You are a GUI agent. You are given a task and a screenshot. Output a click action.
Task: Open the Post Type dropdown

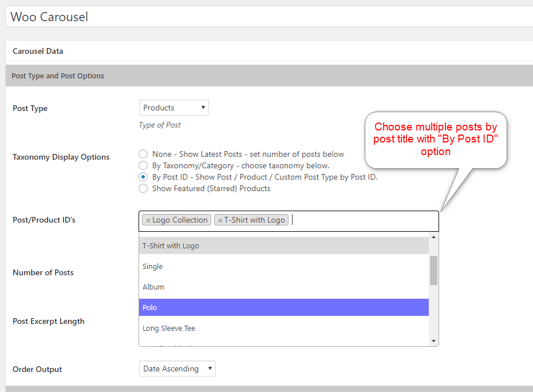[173, 108]
